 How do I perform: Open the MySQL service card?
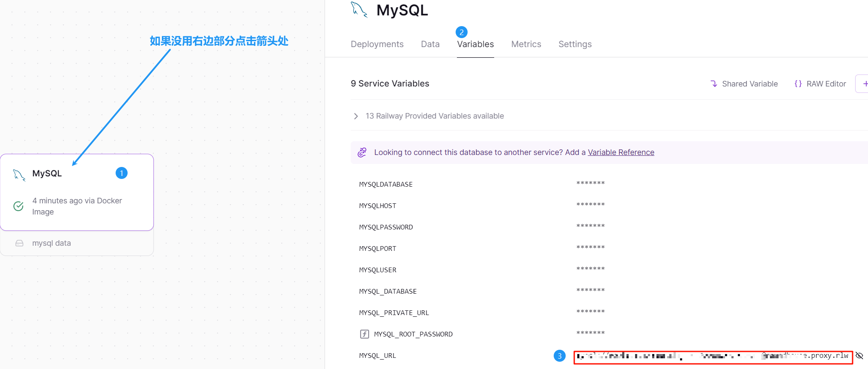click(x=77, y=192)
